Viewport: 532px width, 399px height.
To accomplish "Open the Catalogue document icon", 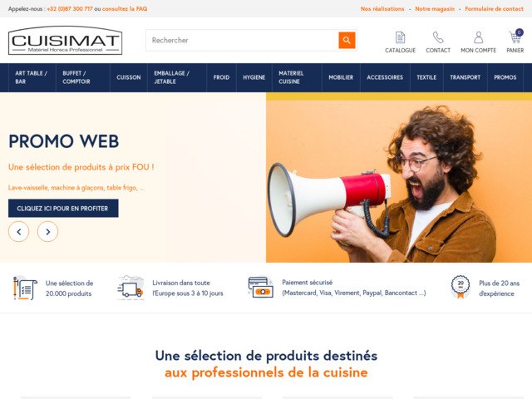I will (401, 37).
